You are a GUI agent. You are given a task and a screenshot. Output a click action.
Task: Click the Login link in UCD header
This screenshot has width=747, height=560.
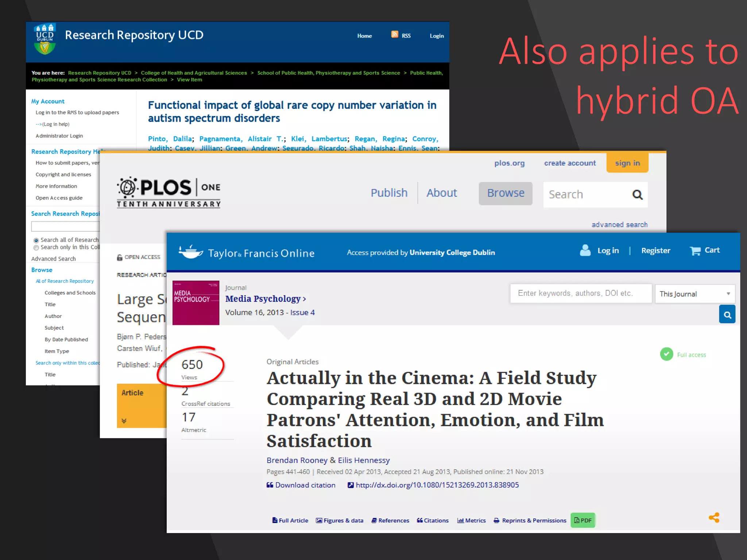437,36
